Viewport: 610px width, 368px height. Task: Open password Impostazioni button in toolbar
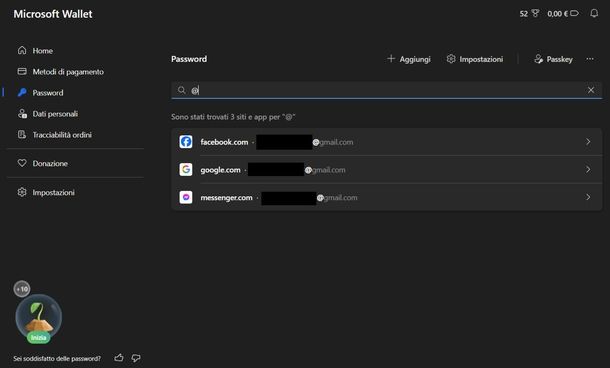pos(475,59)
